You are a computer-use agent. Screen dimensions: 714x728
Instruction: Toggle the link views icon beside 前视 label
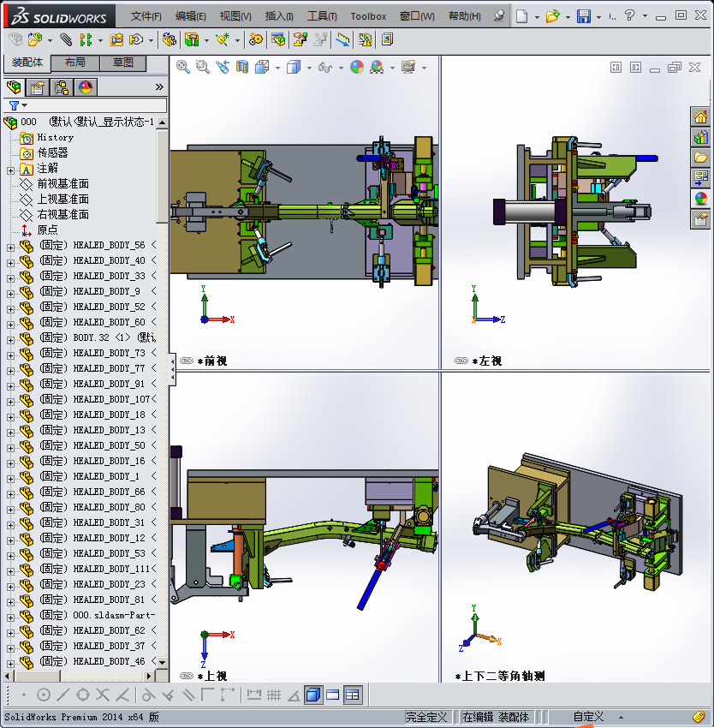coord(186,361)
